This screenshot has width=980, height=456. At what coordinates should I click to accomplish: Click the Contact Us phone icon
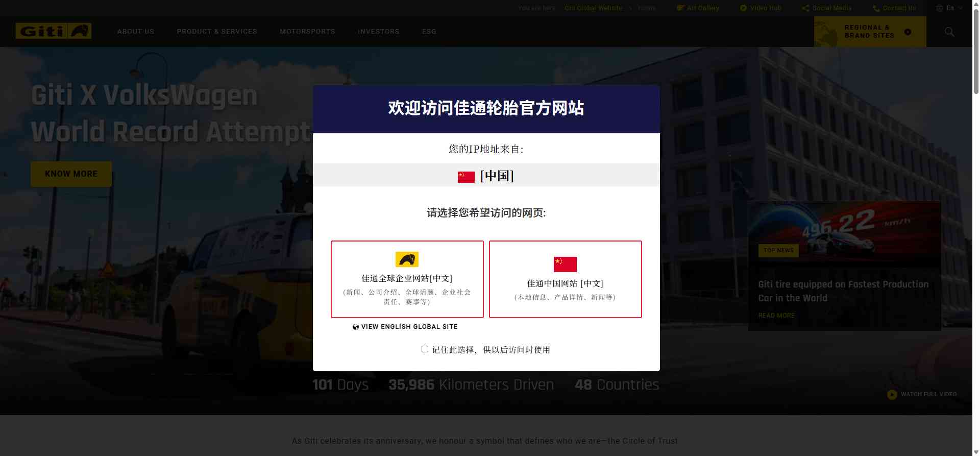click(876, 8)
